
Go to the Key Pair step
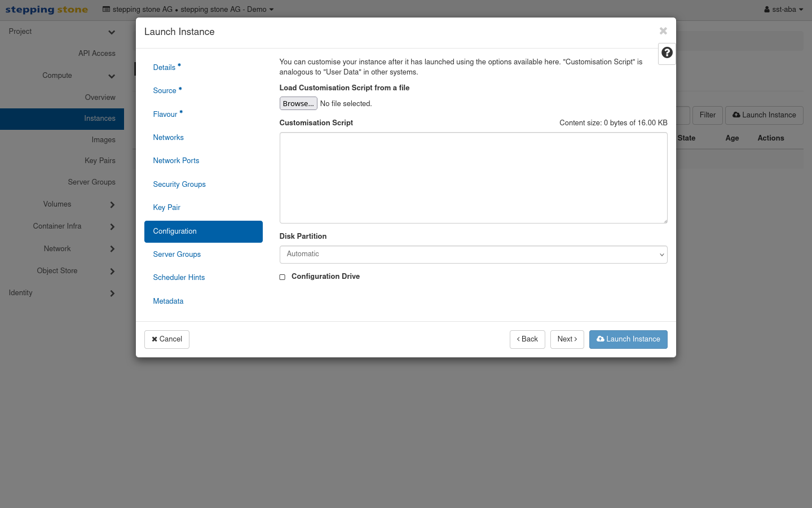(x=204, y=207)
